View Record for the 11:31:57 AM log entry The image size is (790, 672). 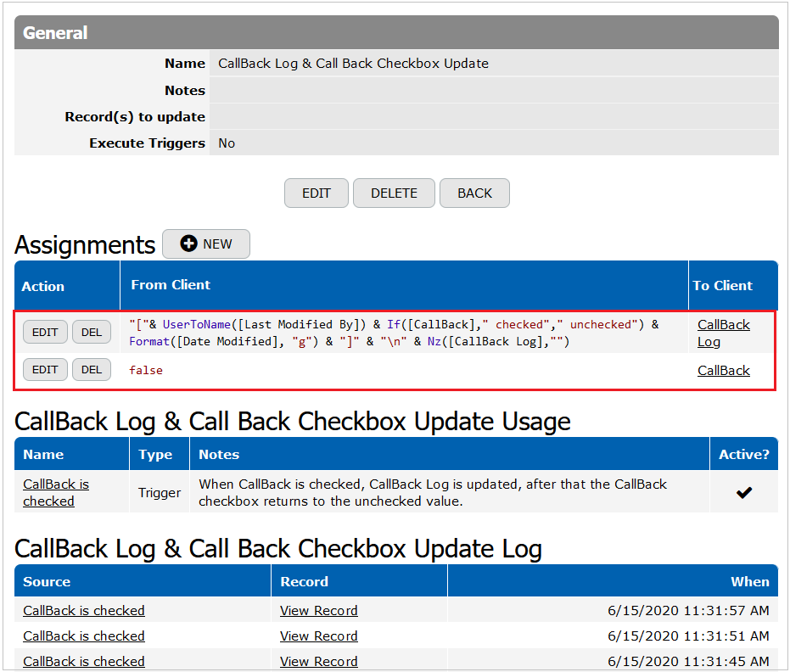point(318,611)
